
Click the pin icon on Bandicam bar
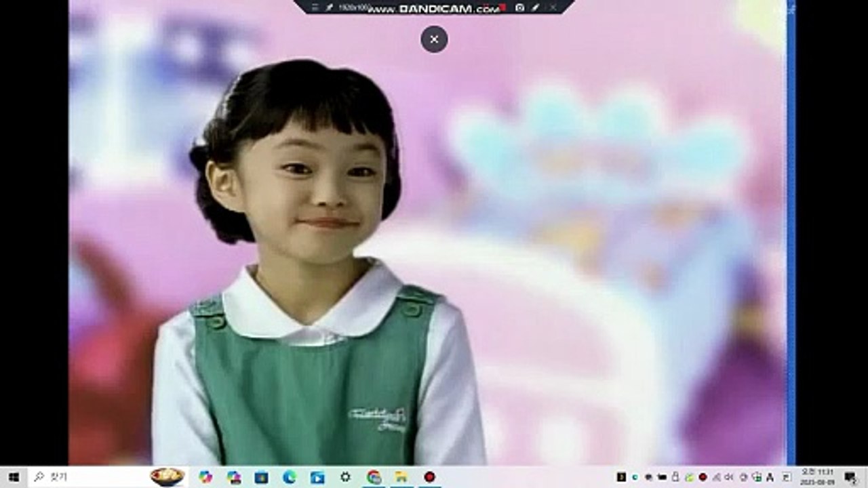click(x=330, y=7)
